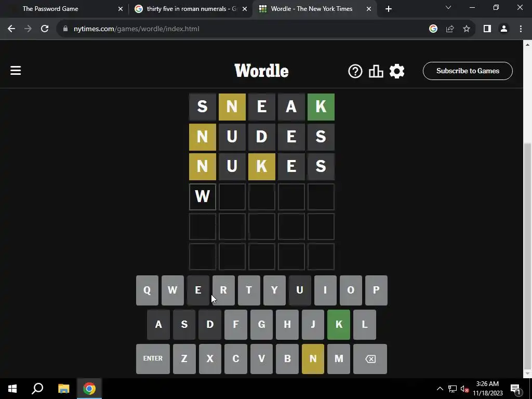Tap the R key on Wordle keyboard
This screenshot has width=532, height=399.
[x=223, y=290]
